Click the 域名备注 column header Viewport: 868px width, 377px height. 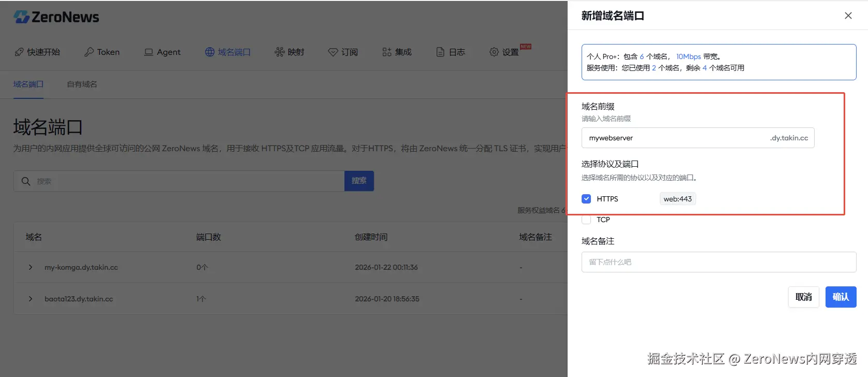(536, 237)
